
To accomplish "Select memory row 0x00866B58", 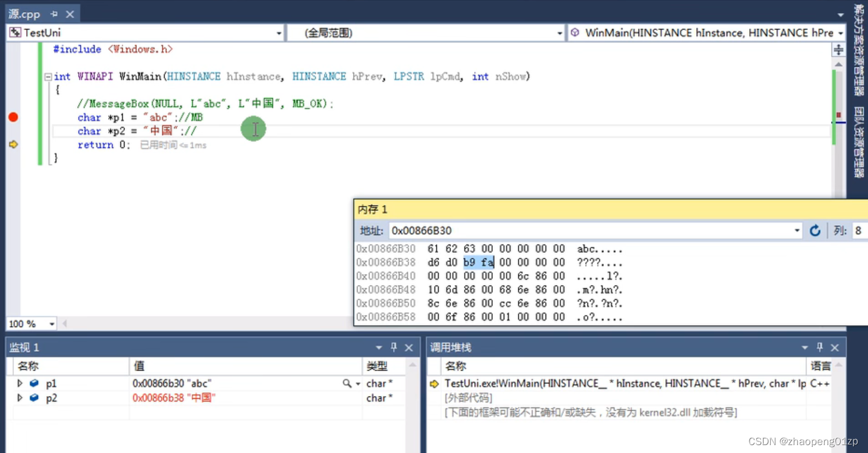I will pos(489,317).
